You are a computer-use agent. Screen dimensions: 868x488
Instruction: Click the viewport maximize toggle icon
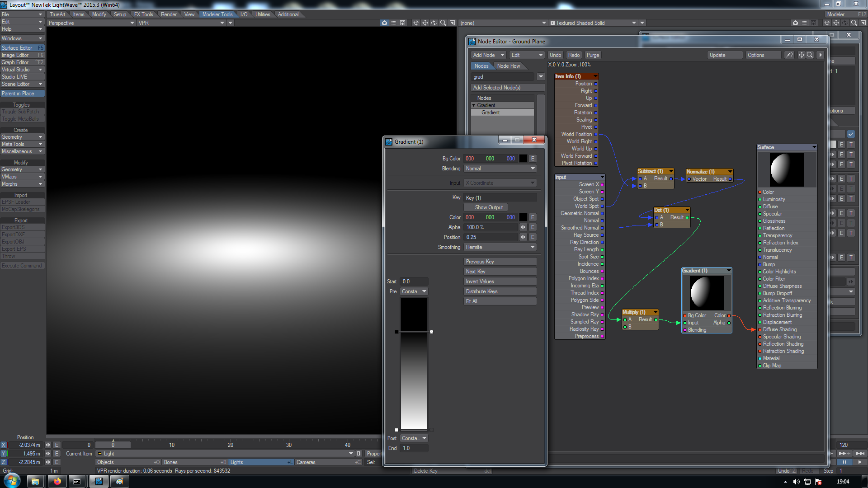point(452,23)
